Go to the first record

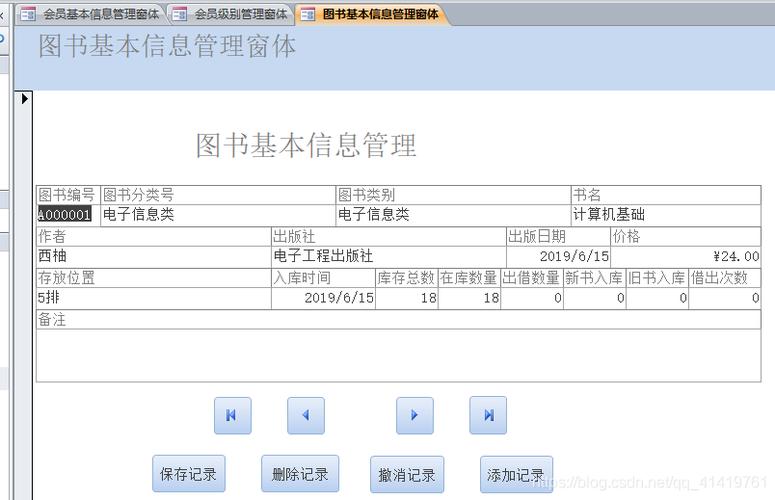click(x=232, y=415)
